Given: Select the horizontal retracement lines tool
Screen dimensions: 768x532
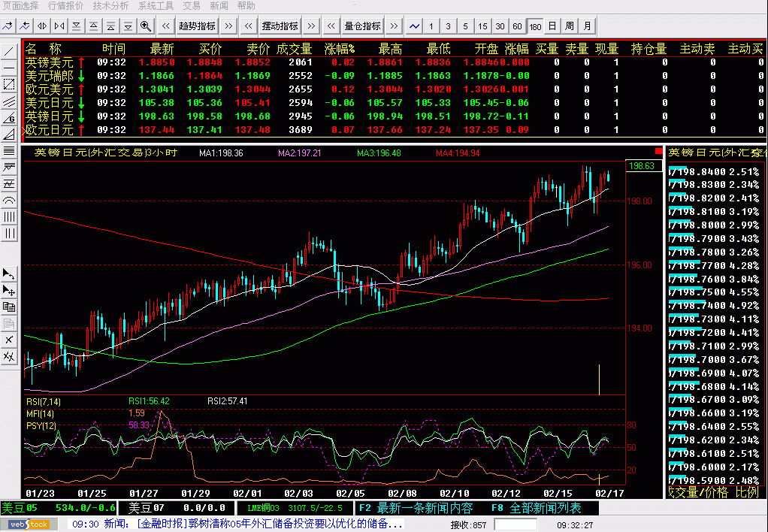Looking at the screenshot, I should pos(9,151).
